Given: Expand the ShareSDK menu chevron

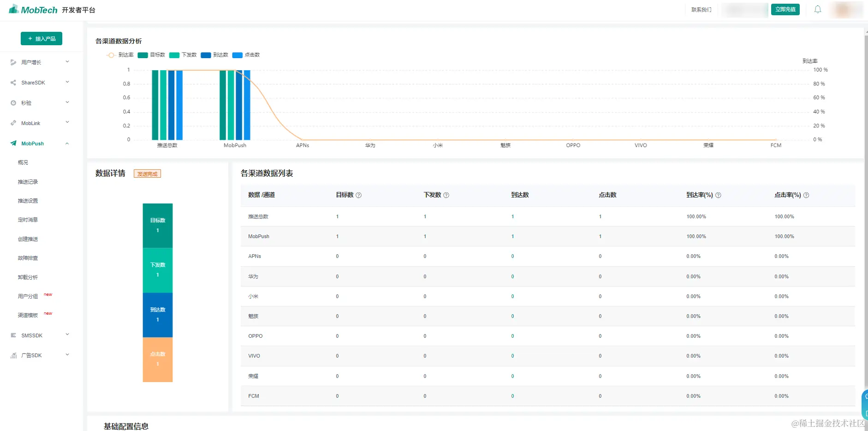Looking at the screenshot, I should pyautogui.click(x=67, y=82).
